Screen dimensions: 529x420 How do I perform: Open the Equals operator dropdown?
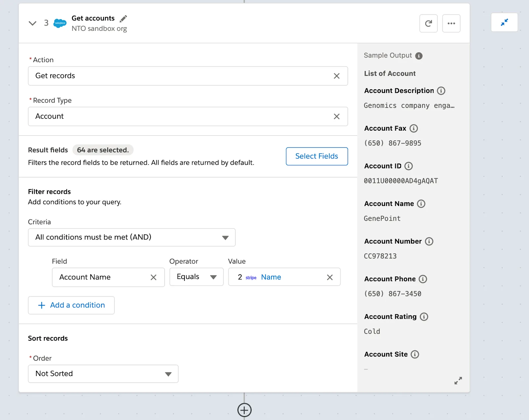(214, 277)
